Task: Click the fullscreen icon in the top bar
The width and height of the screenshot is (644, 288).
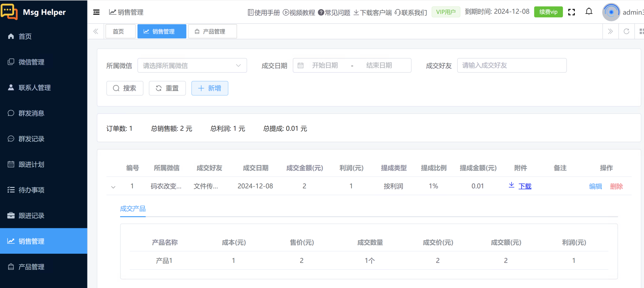Action: point(572,12)
